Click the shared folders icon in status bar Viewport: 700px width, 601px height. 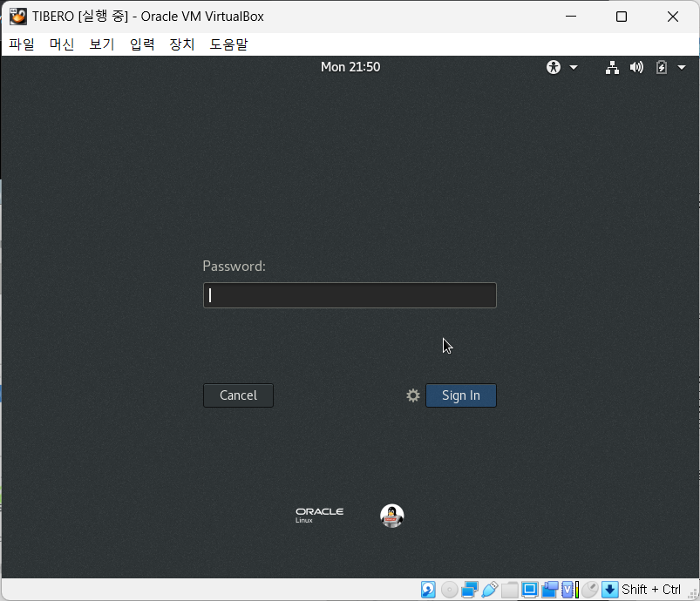point(509,590)
